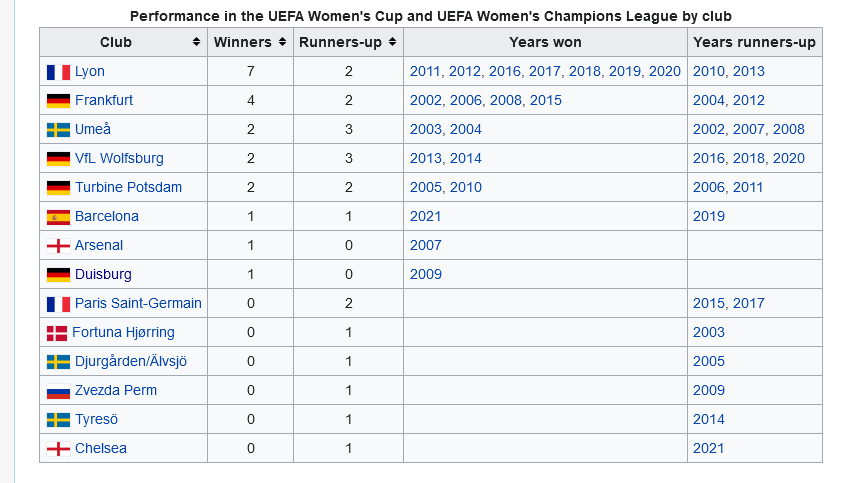This screenshot has width=849, height=483.
Task: Open Paris Saint-Germain club link
Action: pos(138,303)
